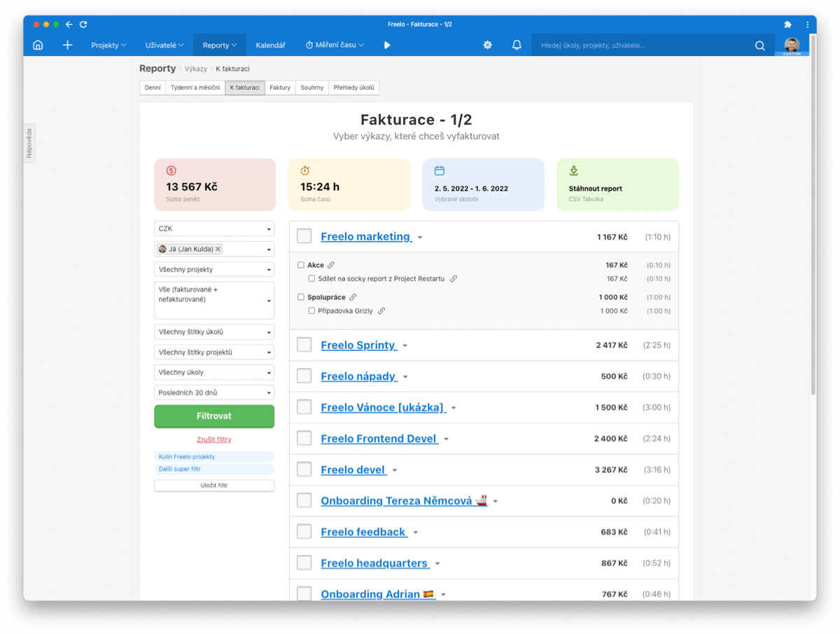Switch to the Týdenní a měsíční tab
This screenshot has height=634, width=840.
point(195,88)
